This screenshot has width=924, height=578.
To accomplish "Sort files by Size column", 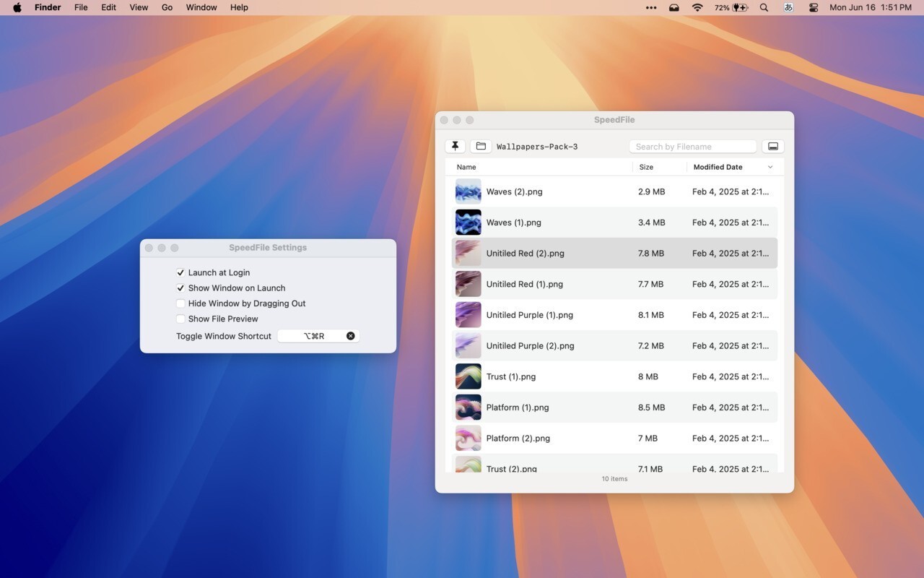I will click(x=646, y=167).
